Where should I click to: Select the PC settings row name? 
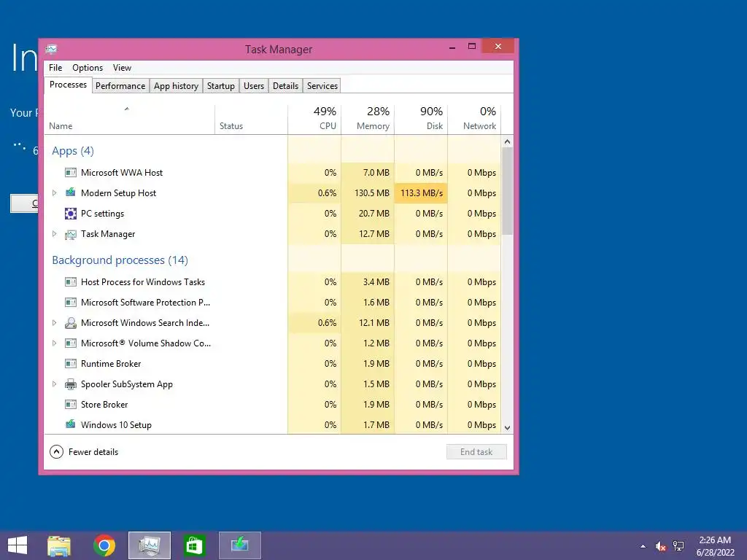point(102,214)
